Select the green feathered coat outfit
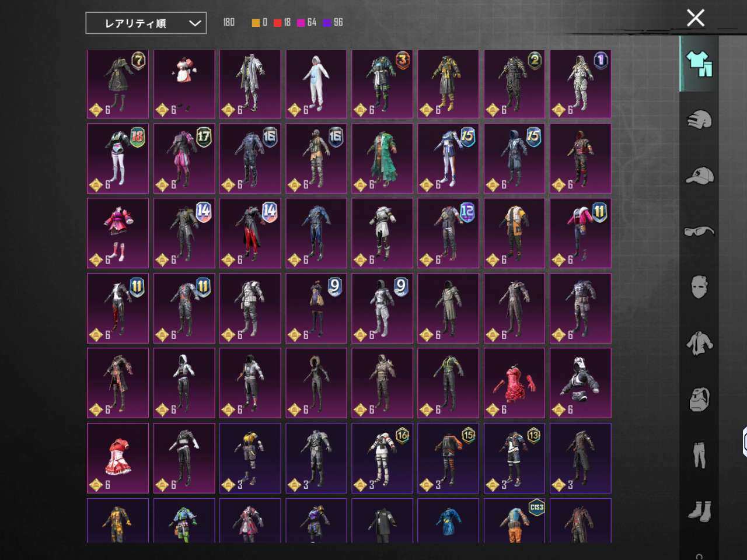 382,158
